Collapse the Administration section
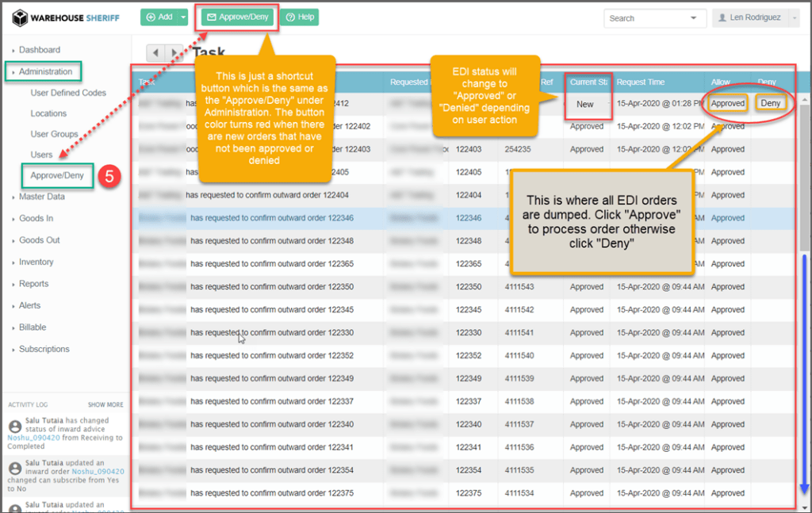 45,71
